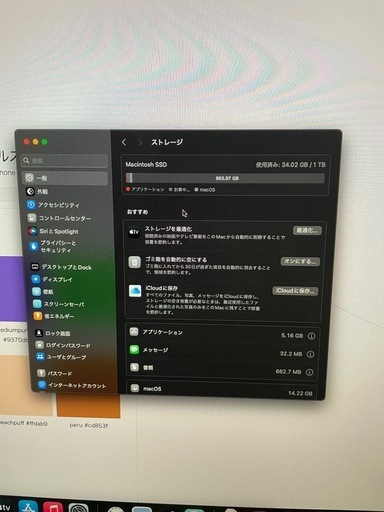384x512 pixels.
Task: Open 外観 (Appearance) settings
Action: click(x=37, y=191)
